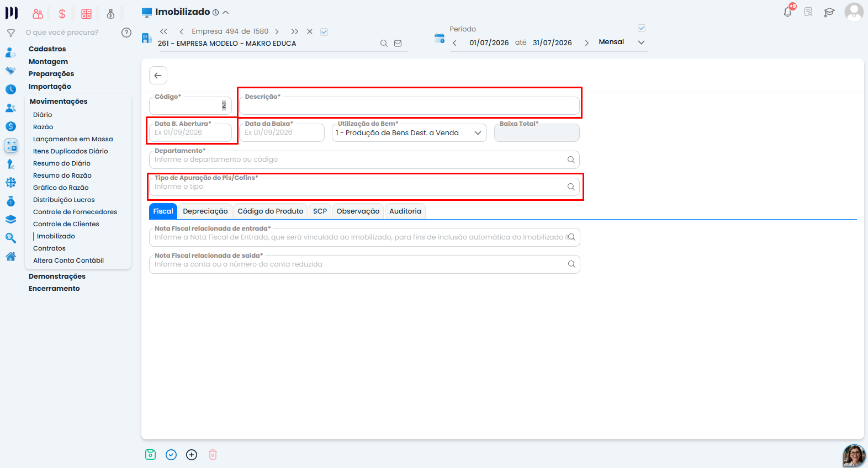The image size is (868, 468).
Task: Open the Auditoria tab
Action: coord(405,211)
